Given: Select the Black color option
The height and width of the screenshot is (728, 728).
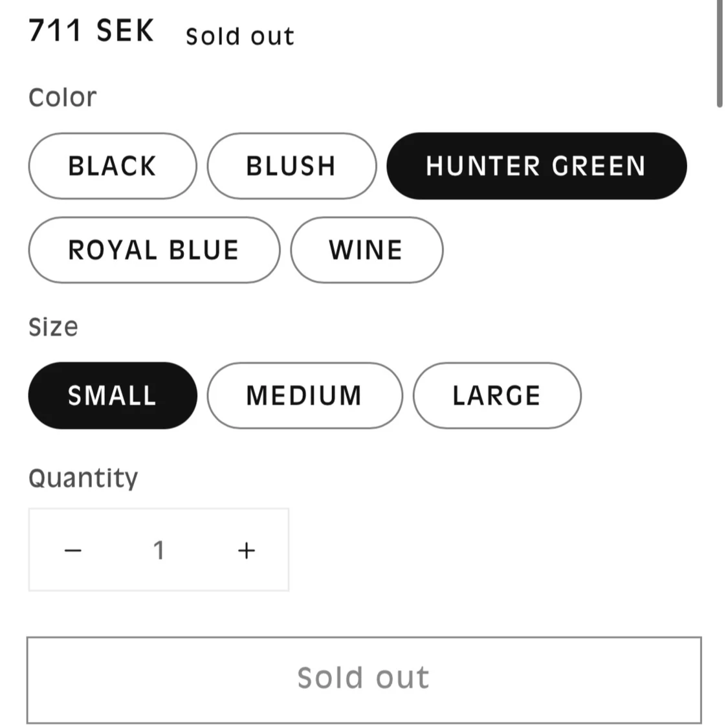Looking at the screenshot, I should [x=112, y=166].
